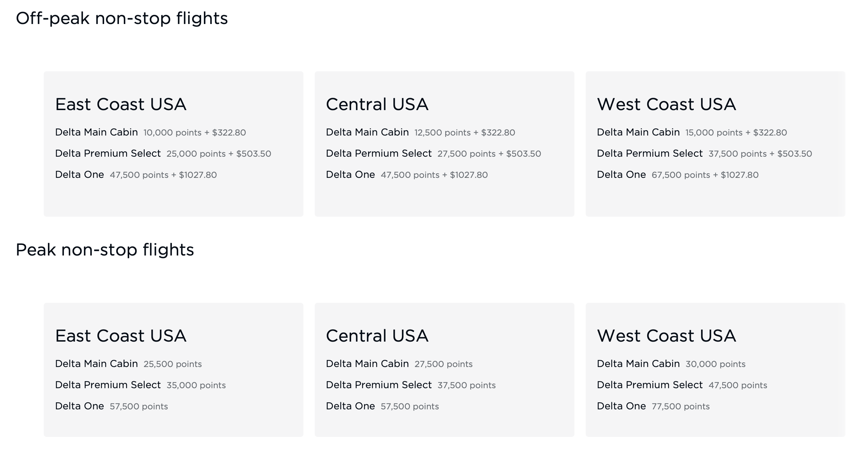The image size is (868, 451).
Task: Click Delta One 77,500 points fare
Action: [x=653, y=406]
